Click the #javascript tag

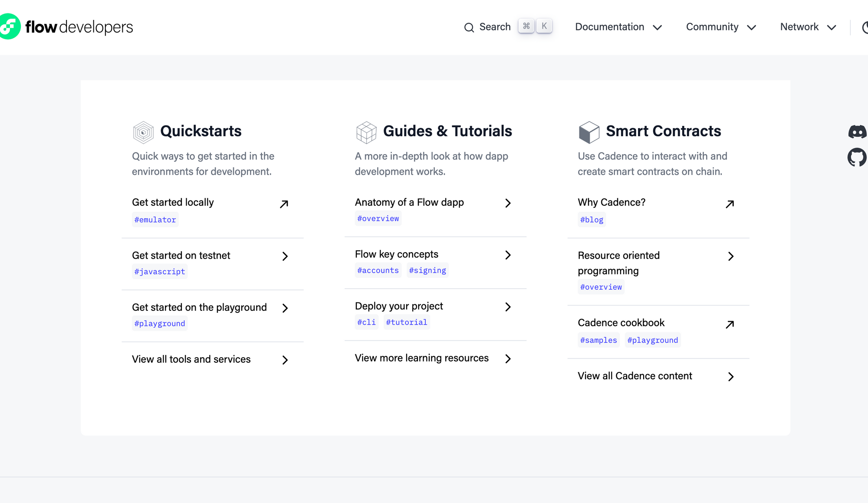[160, 272]
